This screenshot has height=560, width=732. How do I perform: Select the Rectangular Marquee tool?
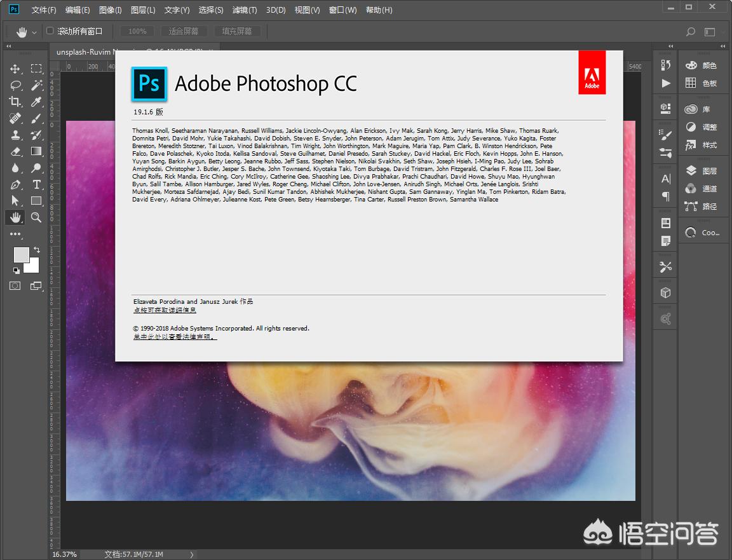tap(36, 69)
